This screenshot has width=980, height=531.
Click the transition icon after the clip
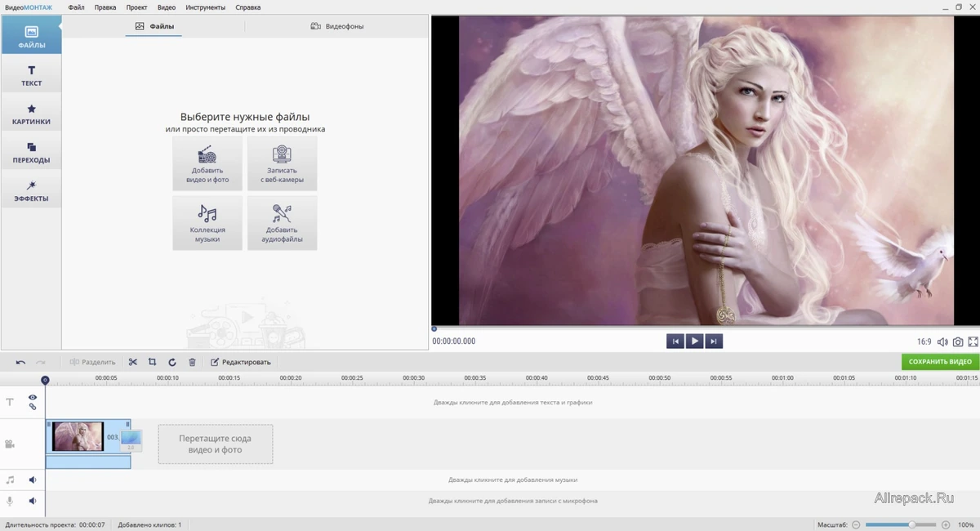(131, 440)
